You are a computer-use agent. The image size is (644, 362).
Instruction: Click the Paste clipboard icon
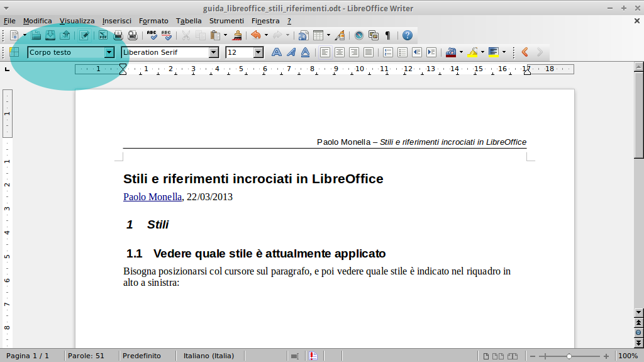215,35
